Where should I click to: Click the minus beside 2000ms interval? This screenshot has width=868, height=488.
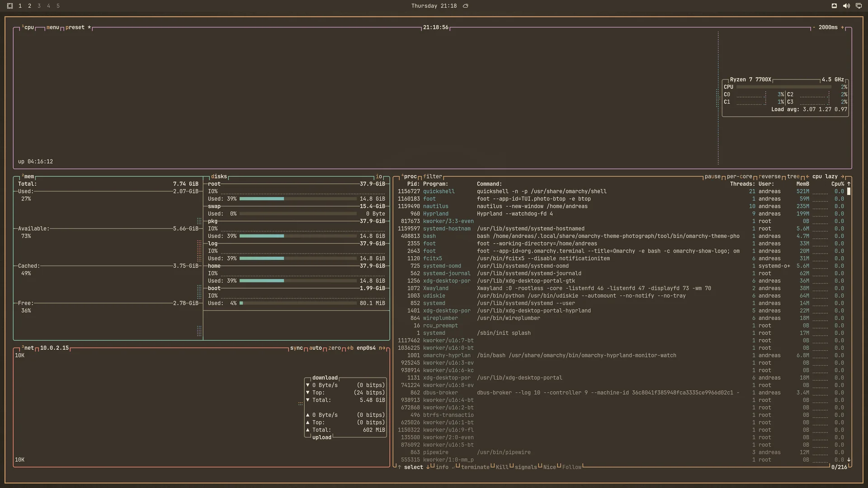click(814, 28)
